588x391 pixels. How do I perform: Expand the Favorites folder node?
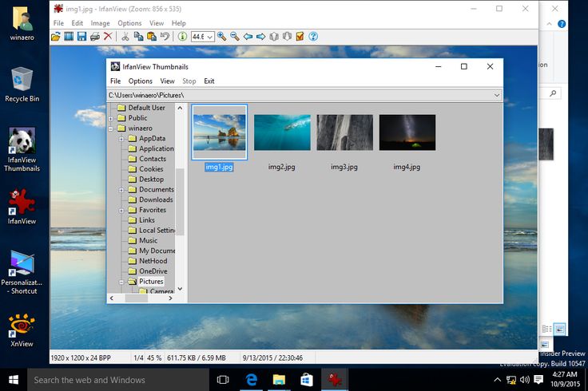coord(121,211)
